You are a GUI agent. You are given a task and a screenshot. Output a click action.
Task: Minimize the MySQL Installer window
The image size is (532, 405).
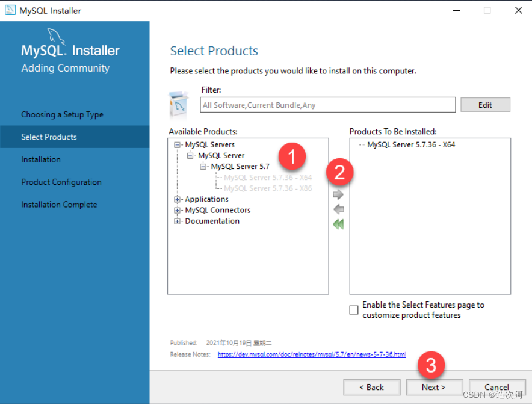point(457,10)
